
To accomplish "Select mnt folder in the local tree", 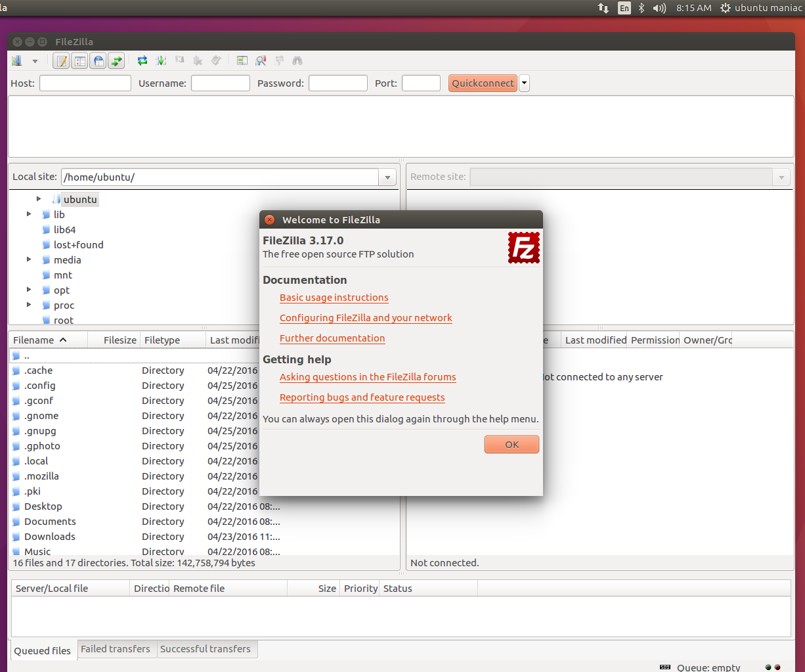I will click(x=63, y=275).
